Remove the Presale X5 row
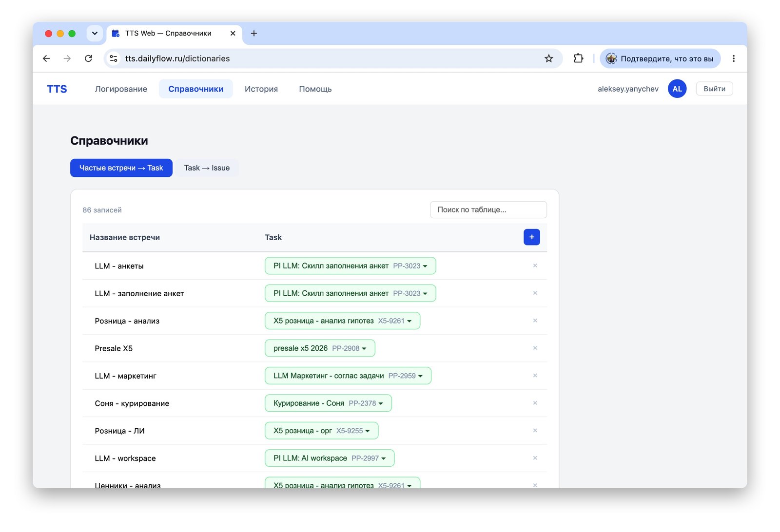 tap(535, 348)
